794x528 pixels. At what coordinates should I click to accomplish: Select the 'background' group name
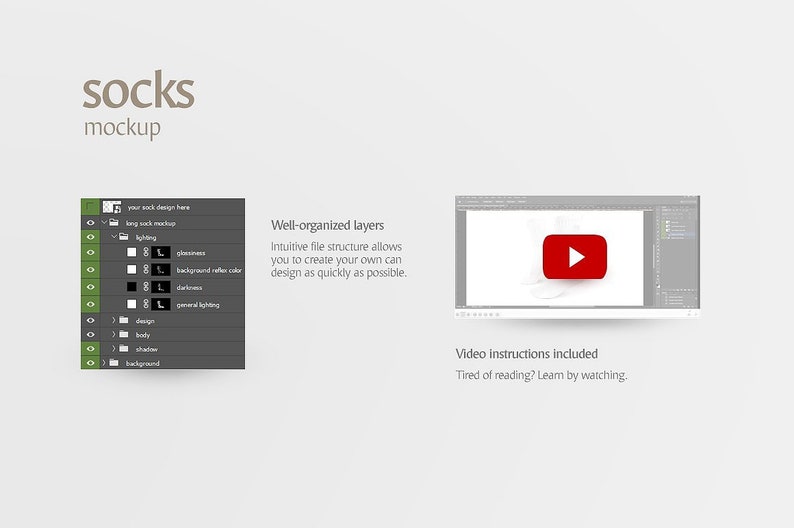click(143, 363)
